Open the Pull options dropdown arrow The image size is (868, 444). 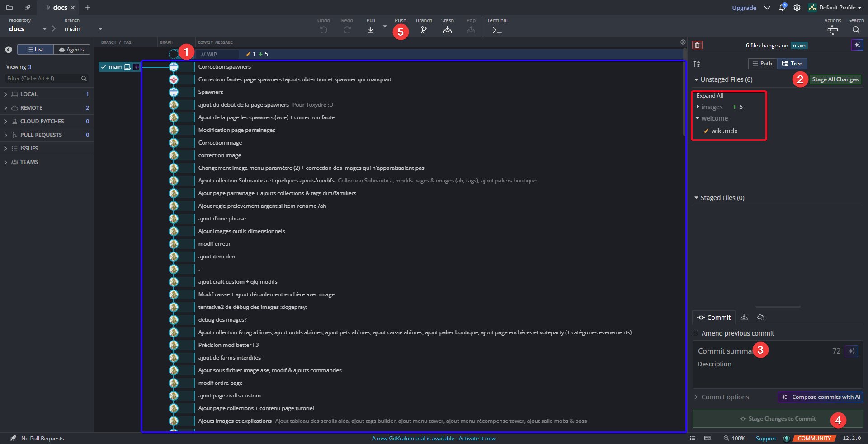point(385,27)
